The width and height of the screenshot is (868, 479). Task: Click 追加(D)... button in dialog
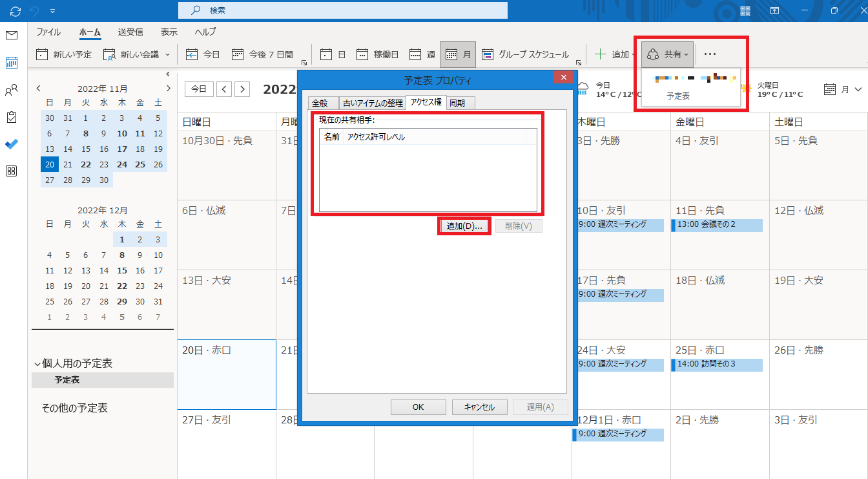[464, 226]
